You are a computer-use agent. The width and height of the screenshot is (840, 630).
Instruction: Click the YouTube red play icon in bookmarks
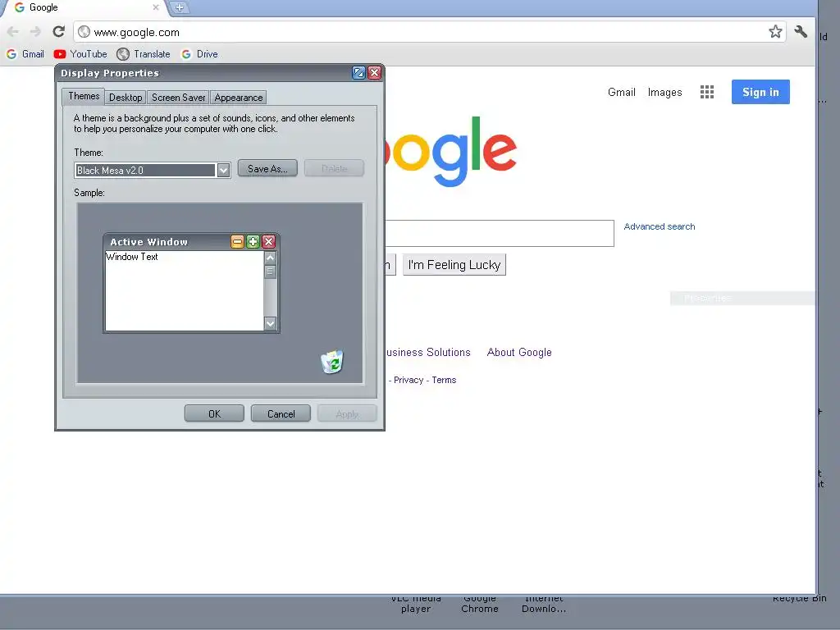[59, 54]
